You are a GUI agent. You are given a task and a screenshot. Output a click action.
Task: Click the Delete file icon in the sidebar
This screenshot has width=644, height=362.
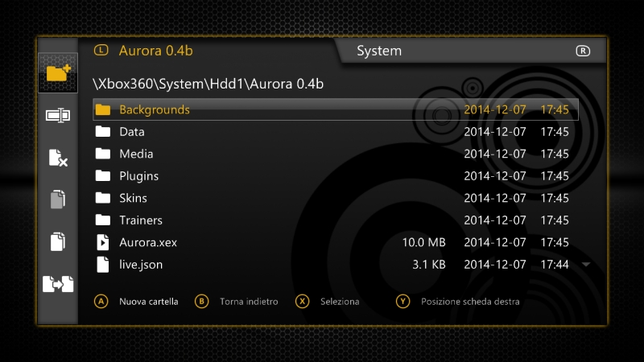click(58, 158)
